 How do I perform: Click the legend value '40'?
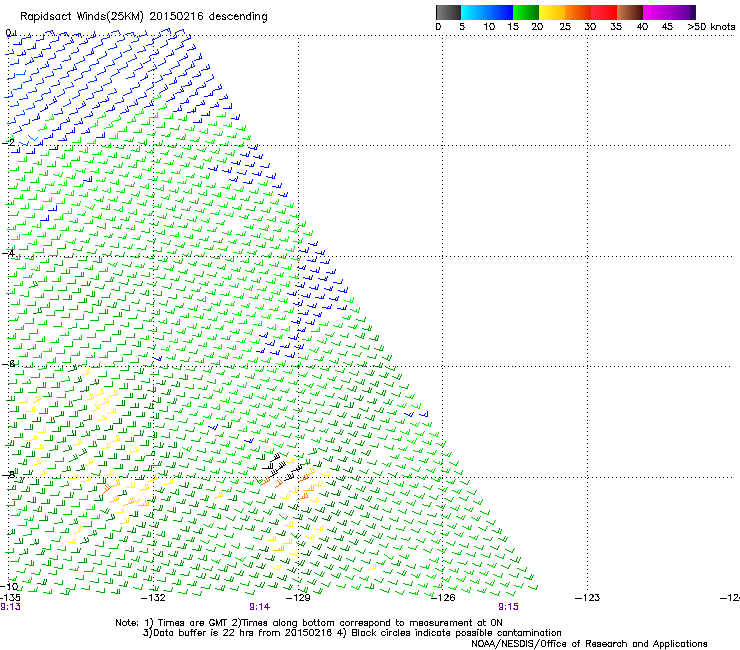[642, 27]
